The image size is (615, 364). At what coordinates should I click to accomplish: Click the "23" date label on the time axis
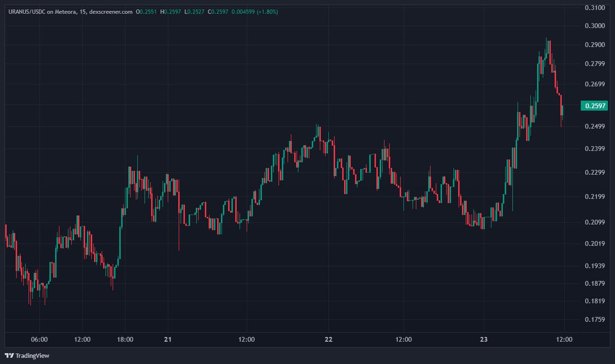[x=484, y=339]
